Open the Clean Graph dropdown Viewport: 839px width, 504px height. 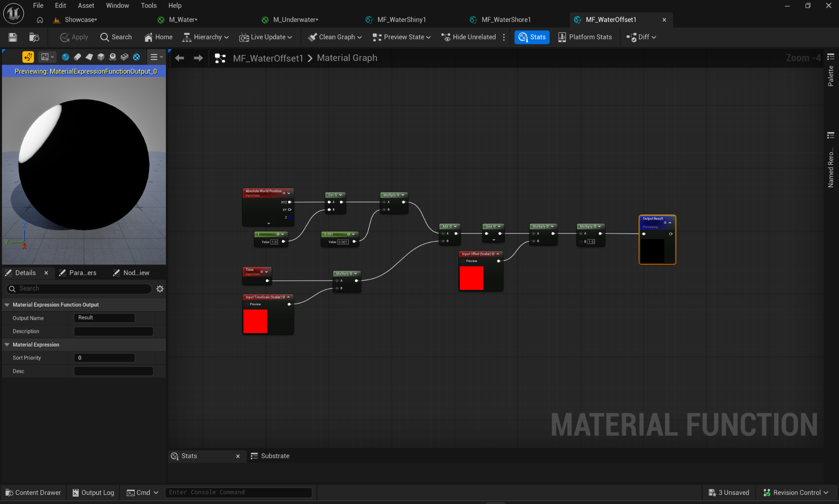pos(335,37)
